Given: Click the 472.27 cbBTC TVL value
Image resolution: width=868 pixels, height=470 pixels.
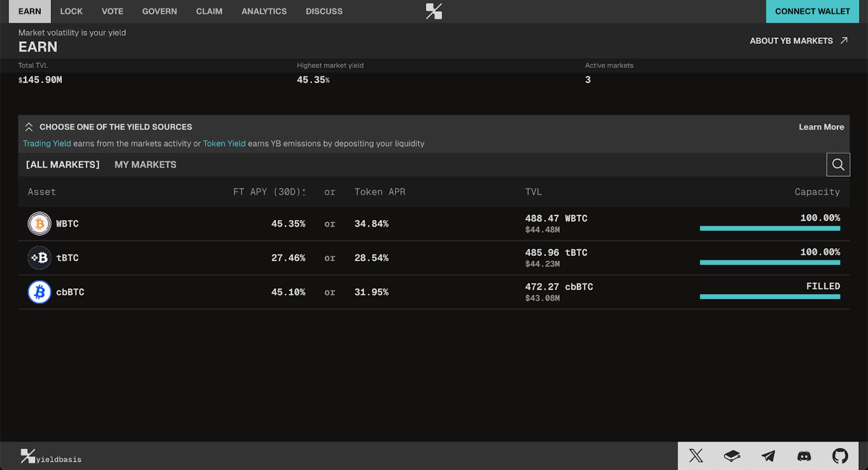Looking at the screenshot, I should tap(559, 287).
